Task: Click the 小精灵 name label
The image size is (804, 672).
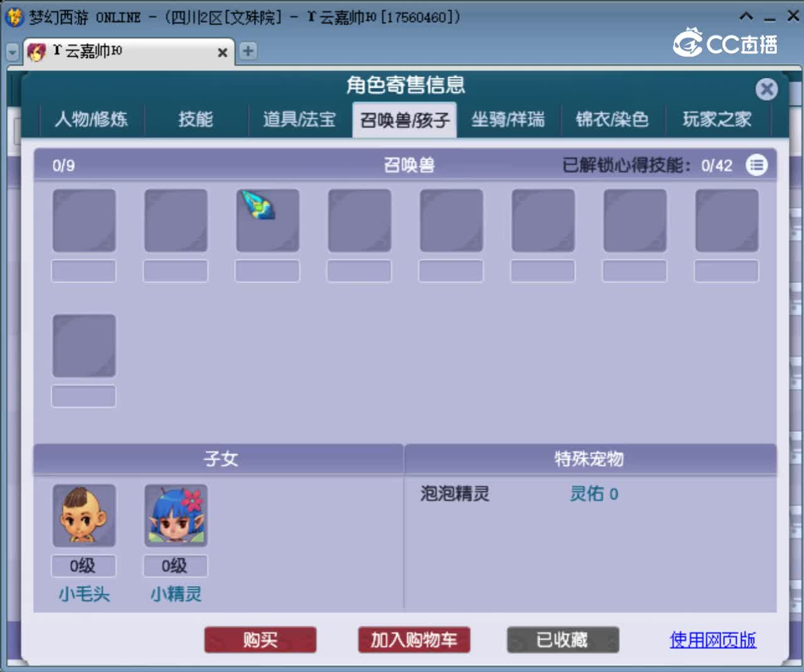Action: click(176, 594)
